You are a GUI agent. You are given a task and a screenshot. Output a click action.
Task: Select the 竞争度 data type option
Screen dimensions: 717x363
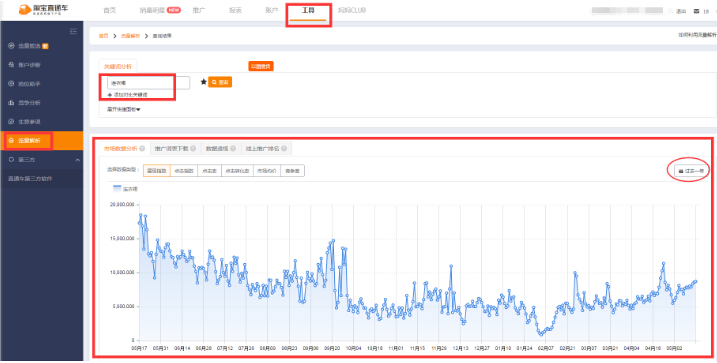pos(292,171)
